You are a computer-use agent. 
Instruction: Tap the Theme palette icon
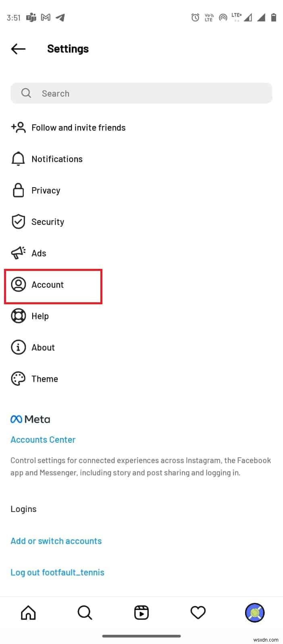18,378
